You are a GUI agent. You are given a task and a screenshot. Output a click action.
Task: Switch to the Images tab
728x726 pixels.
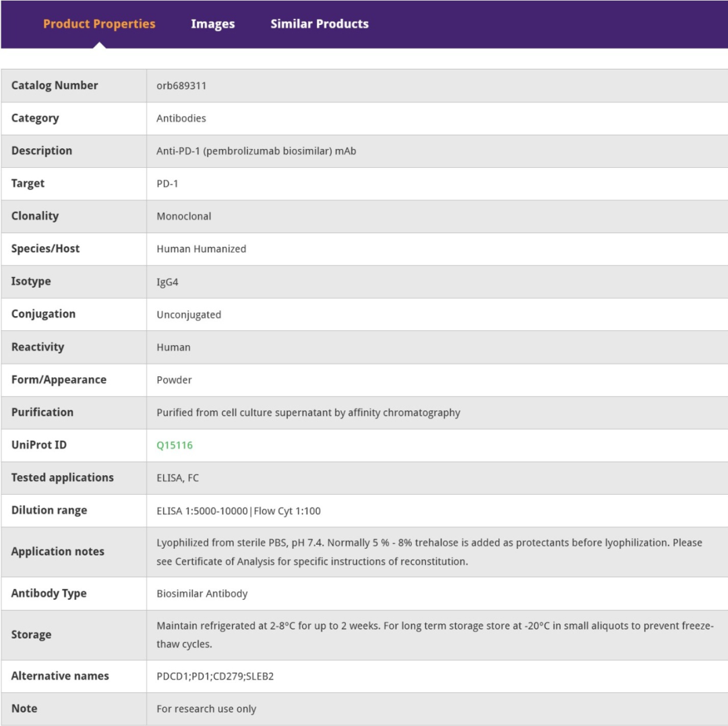(212, 24)
